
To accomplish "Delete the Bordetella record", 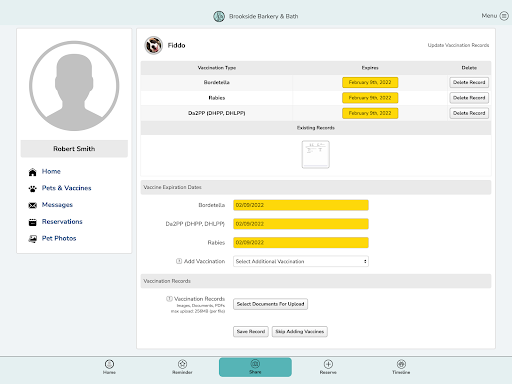I will pyautogui.click(x=469, y=82).
